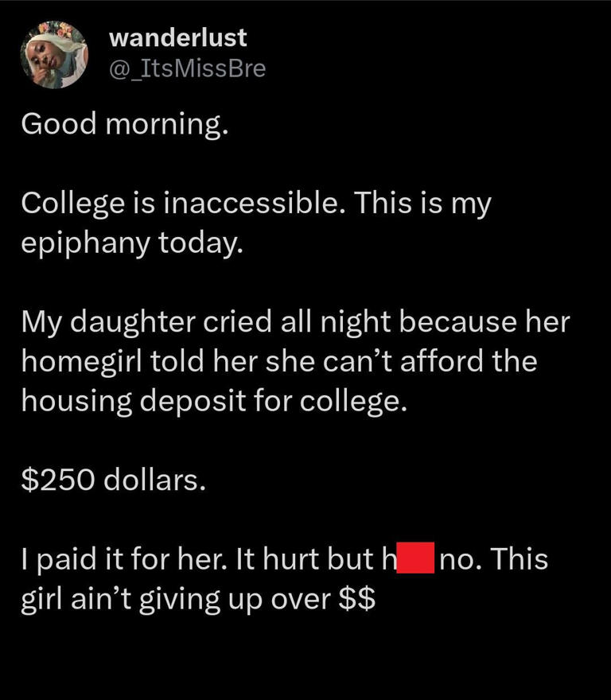Screen dimensions: 611x700
Task: Click the line starting "homegirl told her"
Action: (x=278, y=362)
